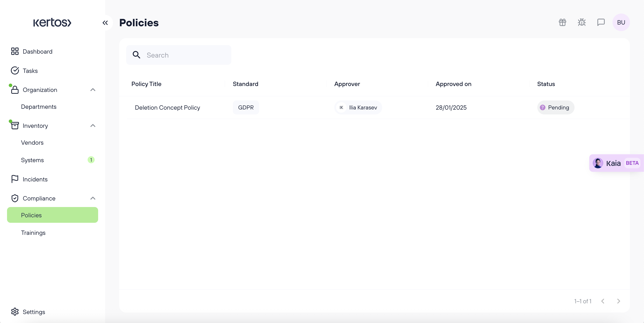The height and width of the screenshot is (323, 644).
Task: Click the Settings gear icon
Action: point(15,312)
